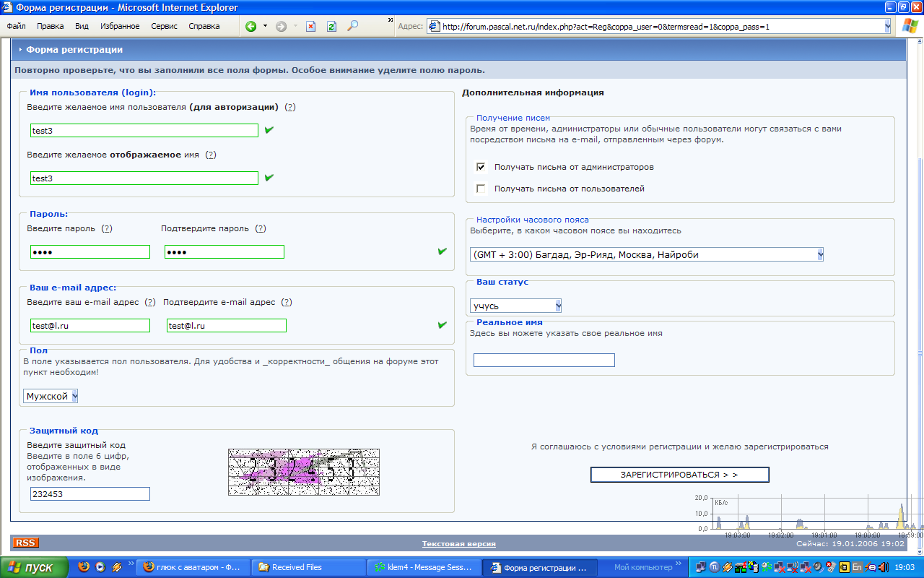Refresh the page with the toolbar icon
The height and width of the screenshot is (578, 924).
point(331,26)
